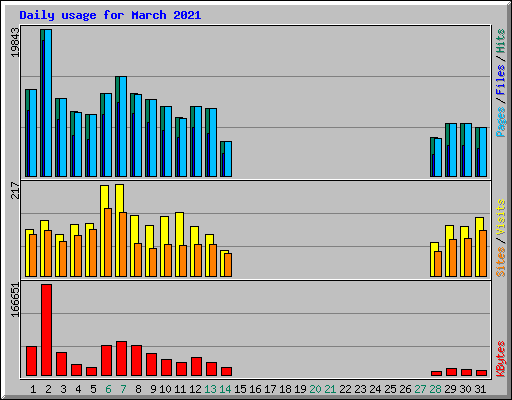Click the day 31 orange sites bar
Screen dimensions: 512x400
click(x=483, y=253)
